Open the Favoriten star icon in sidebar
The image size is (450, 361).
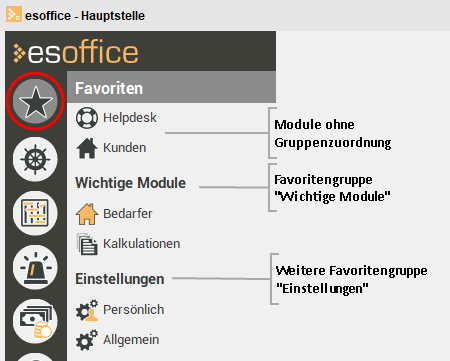[x=35, y=101]
